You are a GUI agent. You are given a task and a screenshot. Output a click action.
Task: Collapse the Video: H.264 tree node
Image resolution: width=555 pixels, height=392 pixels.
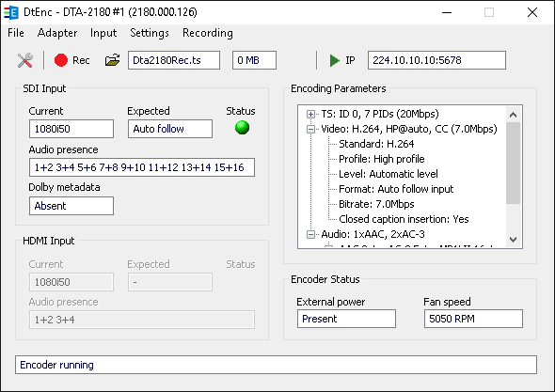[x=310, y=129]
